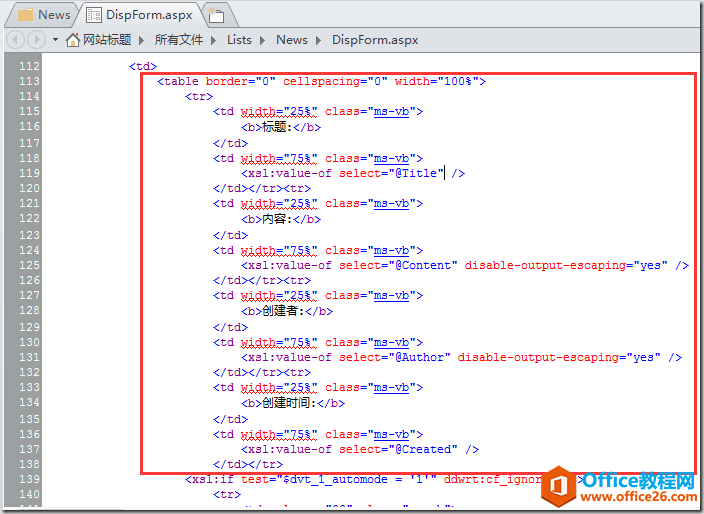Click cellspacing="0" attribute on line 113
Screen dimensions: 704x514
335,81
